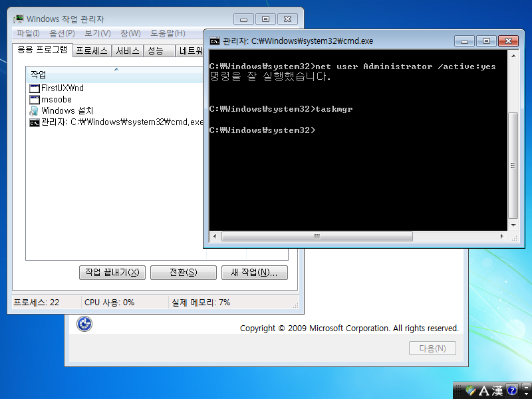Screen dimensions: 532x399
Task: Switch to the 응용 프로그램 tab
Action: pos(43,50)
